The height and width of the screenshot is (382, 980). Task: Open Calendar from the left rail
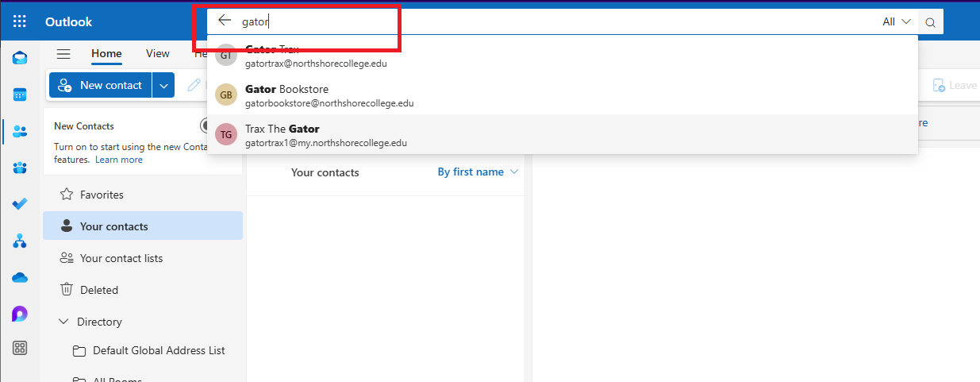point(20,95)
